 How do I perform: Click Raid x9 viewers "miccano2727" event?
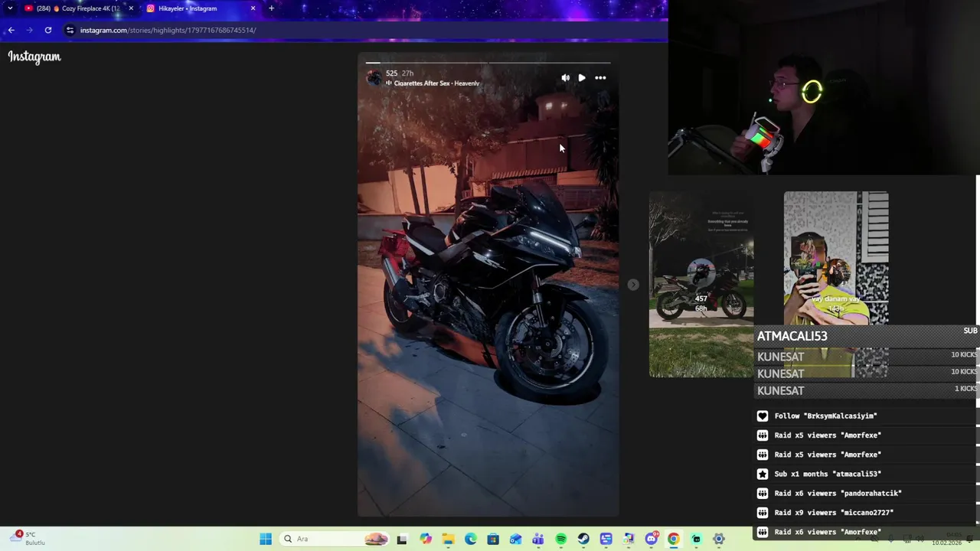(867, 513)
